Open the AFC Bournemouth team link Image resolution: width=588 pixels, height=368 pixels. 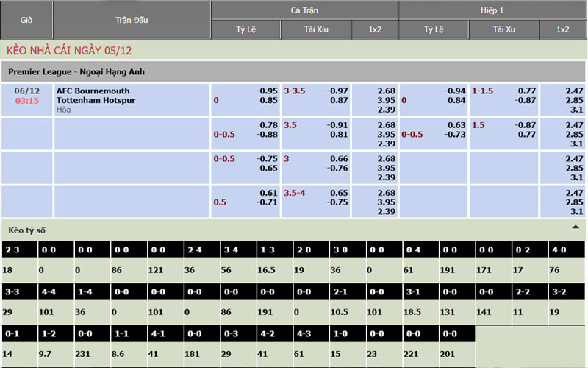coord(93,91)
